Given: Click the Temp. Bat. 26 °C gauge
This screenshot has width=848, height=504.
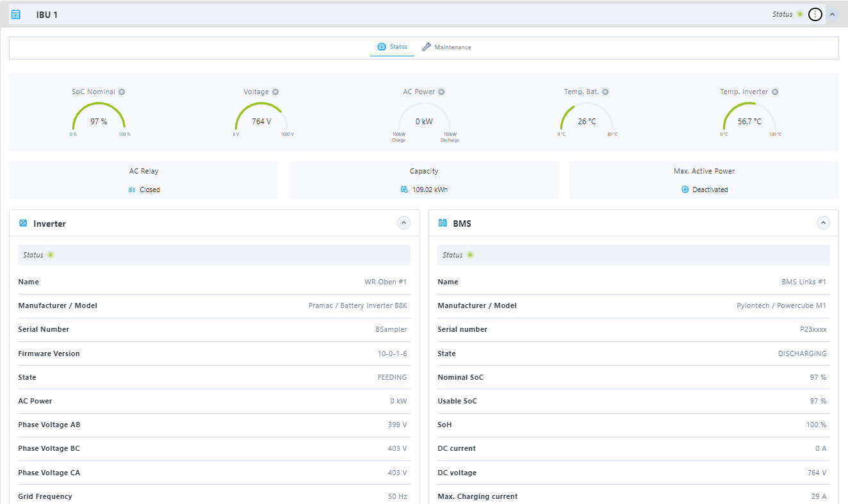Looking at the screenshot, I should tap(587, 118).
